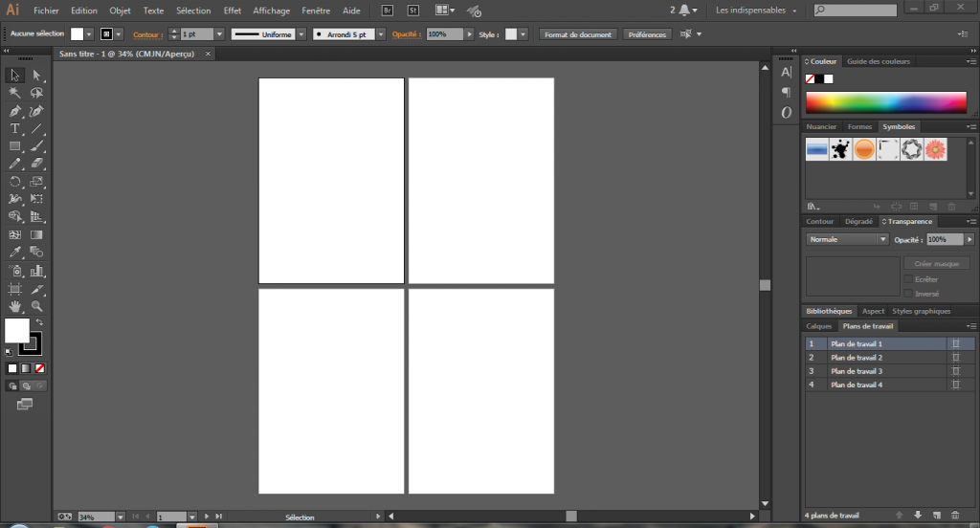Screen dimensions: 980x528
Task: Click the Créer masque button
Action: (x=936, y=264)
